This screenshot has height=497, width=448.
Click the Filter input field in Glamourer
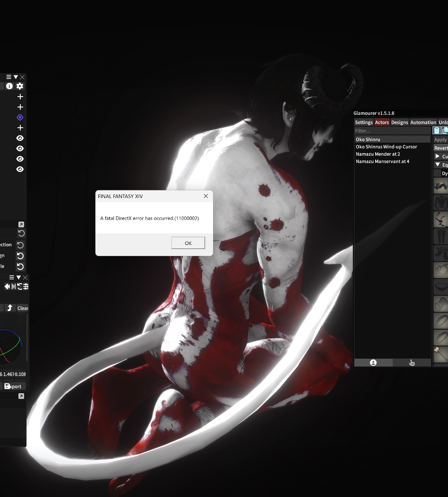(x=392, y=131)
